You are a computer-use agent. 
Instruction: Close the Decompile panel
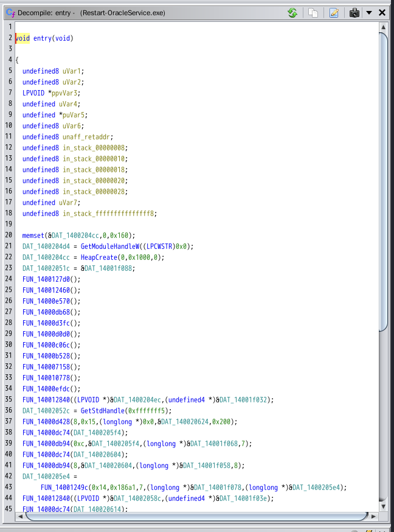tap(382, 13)
